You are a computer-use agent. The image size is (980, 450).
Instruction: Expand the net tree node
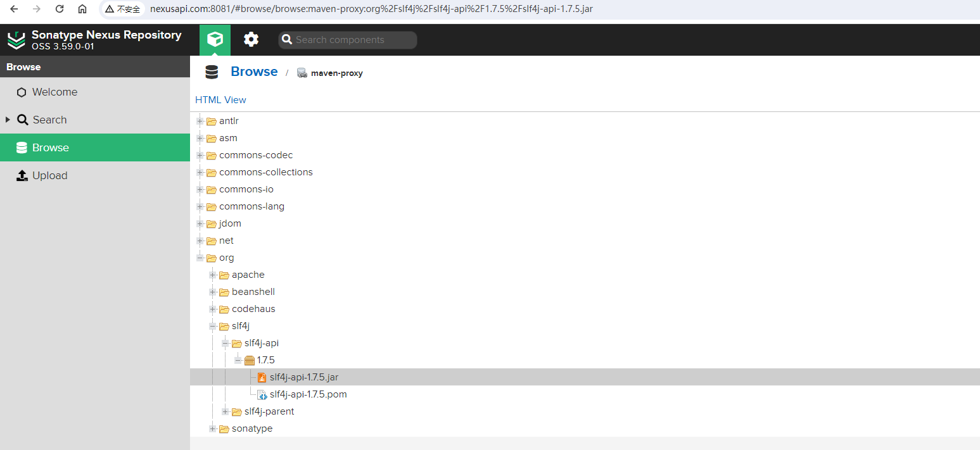[x=200, y=241]
